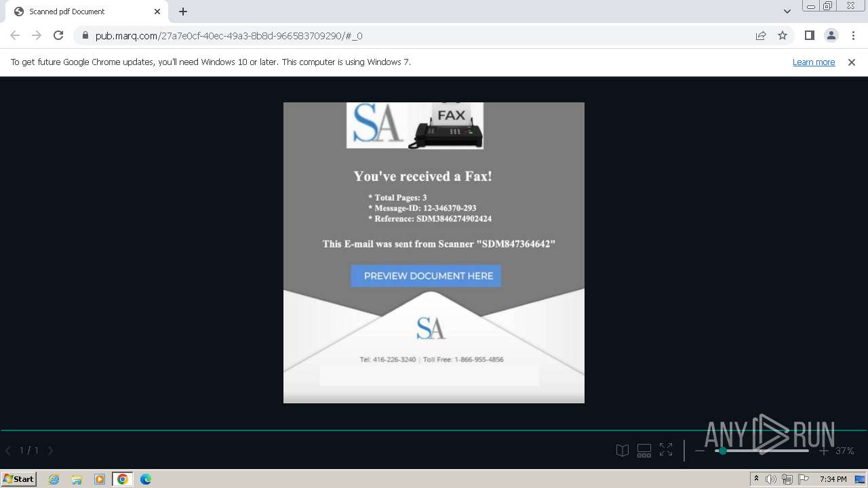Viewport: 868px width, 488px height.
Task: Show page thumbnails layout view
Action: click(644, 450)
